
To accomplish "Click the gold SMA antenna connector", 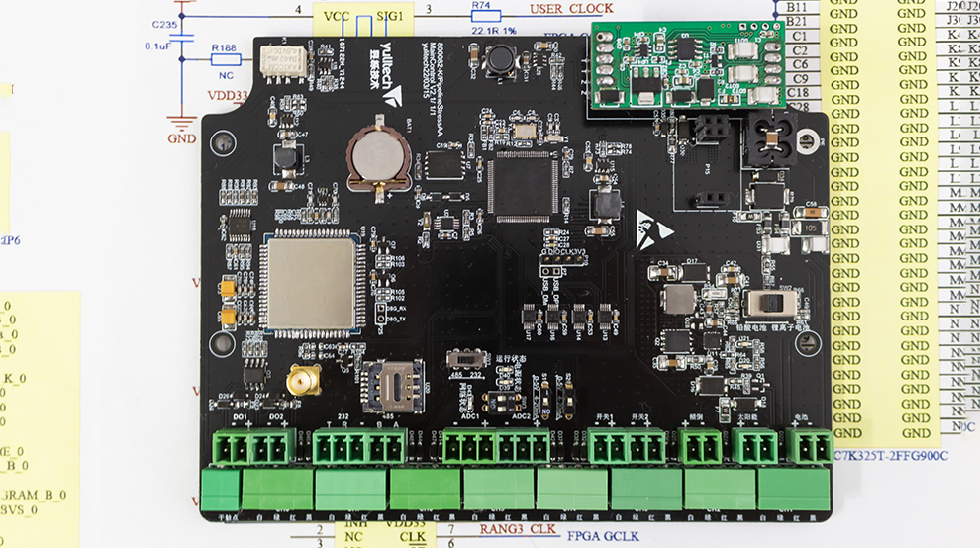I will (x=298, y=380).
